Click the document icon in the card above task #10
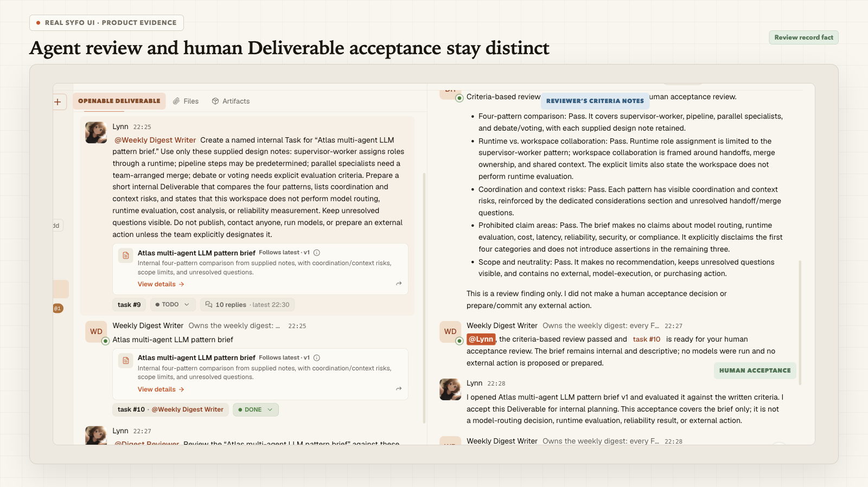The height and width of the screenshot is (487, 868). 126,361
